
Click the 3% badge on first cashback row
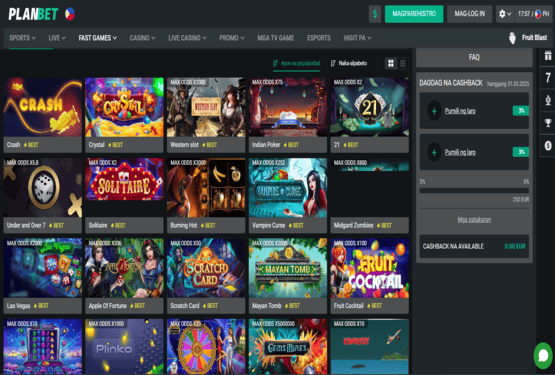(x=521, y=111)
